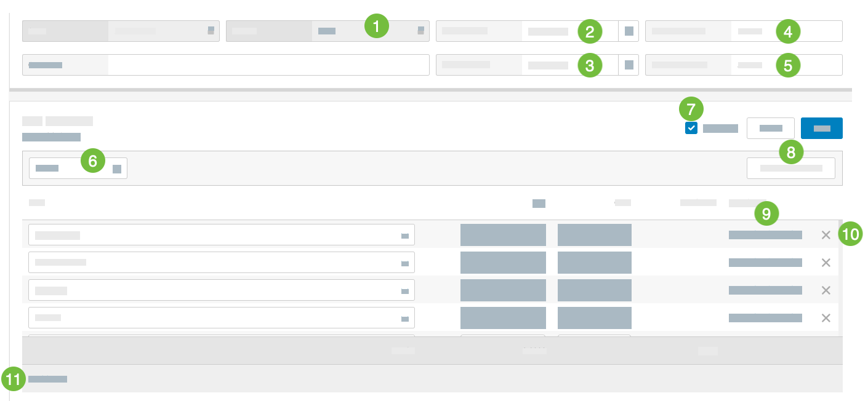Click the blue primary button at top right
The width and height of the screenshot is (868, 401).
(x=821, y=128)
